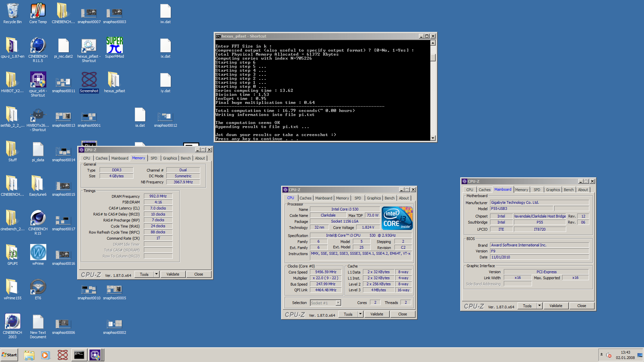Image resolution: width=644 pixels, height=362 pixels.
Task: Click the command prompt taskbar button
Action: [x=79, y=355]
